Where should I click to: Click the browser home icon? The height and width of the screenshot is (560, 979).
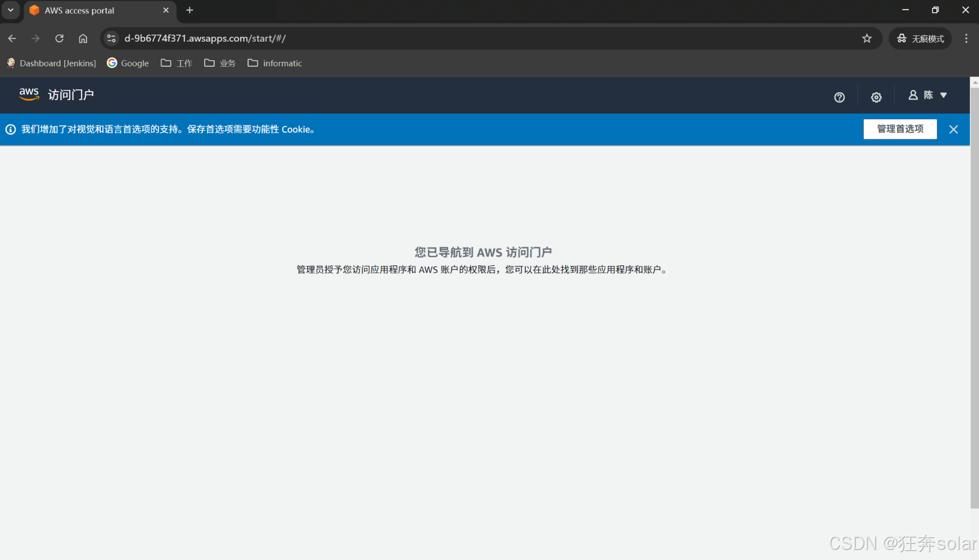click(x=83, y=38)
